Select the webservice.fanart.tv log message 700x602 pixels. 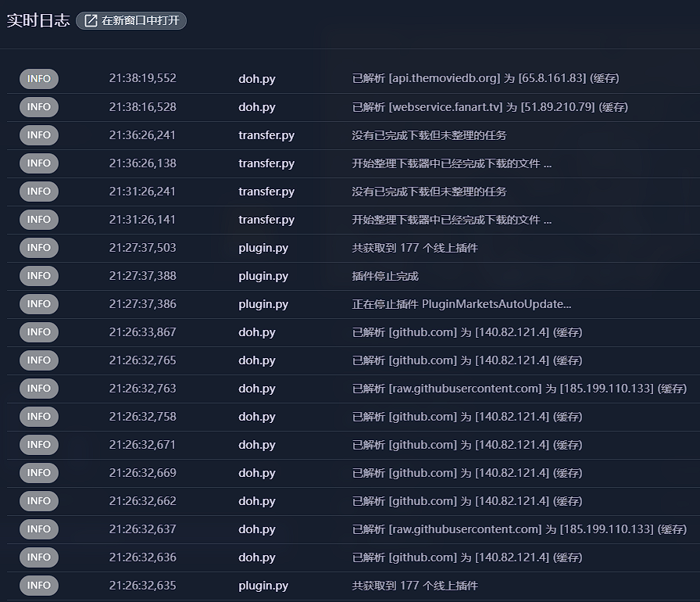pos(490,107)
